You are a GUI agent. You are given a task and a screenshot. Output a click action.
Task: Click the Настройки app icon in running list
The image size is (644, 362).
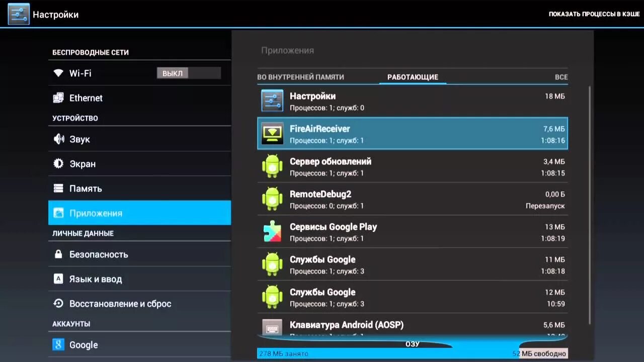pos(272,101)
